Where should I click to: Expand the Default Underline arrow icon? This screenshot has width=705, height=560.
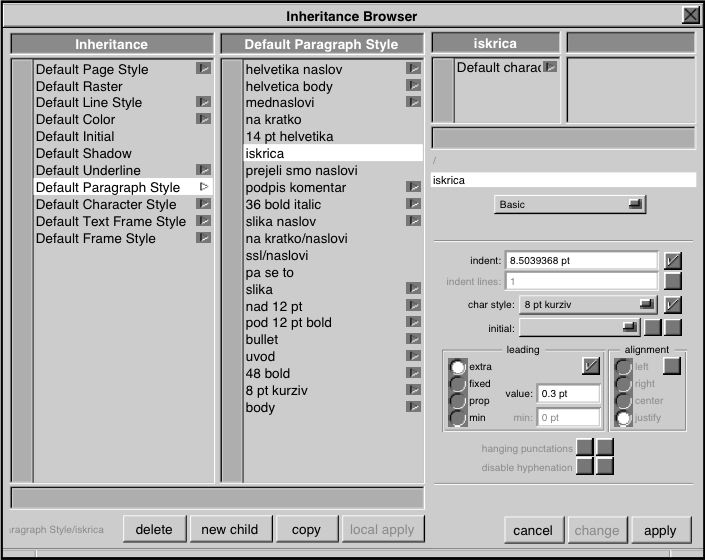tap(203, 170)
